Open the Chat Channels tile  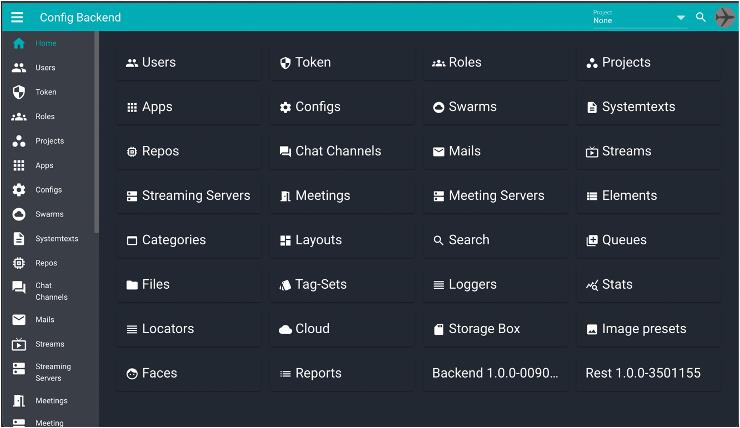(342, 151)
